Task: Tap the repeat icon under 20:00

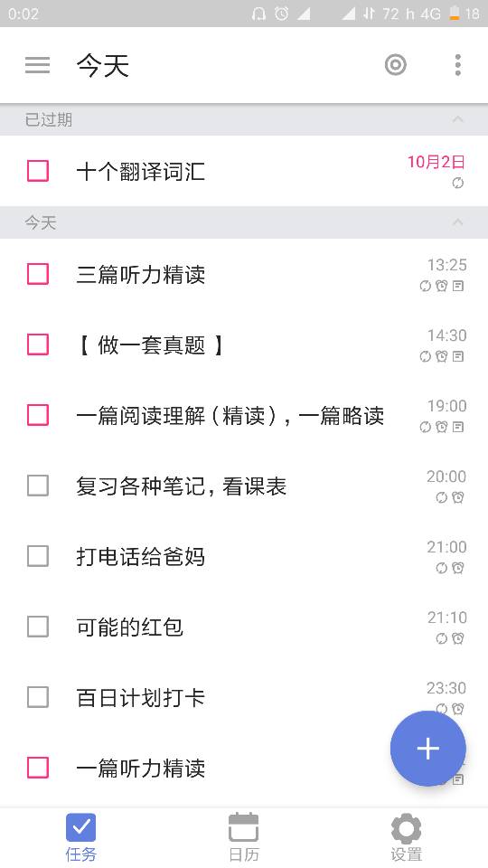Action: 442,497
